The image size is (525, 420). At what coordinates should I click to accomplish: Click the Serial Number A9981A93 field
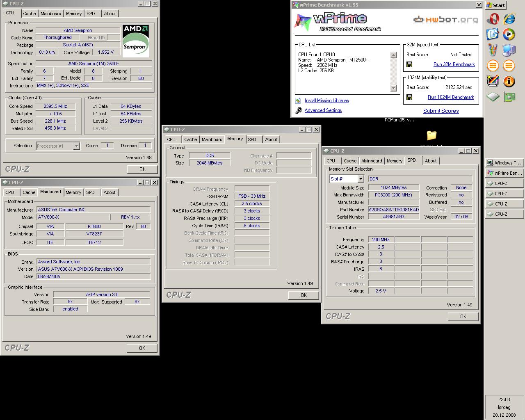(x=394, y=217)
